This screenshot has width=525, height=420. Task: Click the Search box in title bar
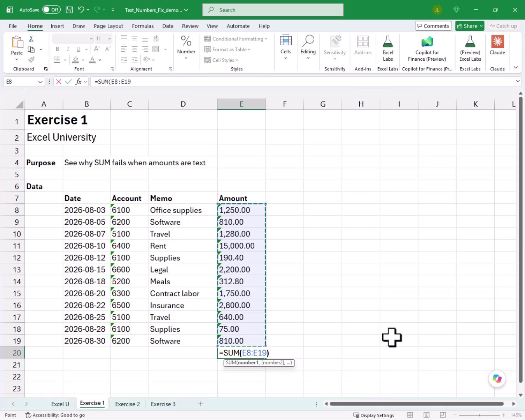273,10
